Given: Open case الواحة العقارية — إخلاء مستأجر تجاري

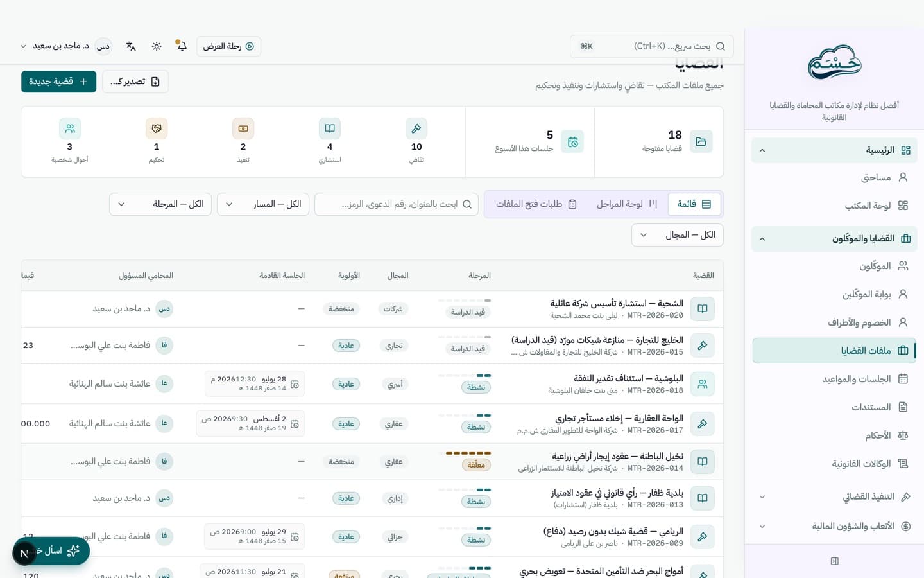Looking at the screenshot, I should (619, 419).
